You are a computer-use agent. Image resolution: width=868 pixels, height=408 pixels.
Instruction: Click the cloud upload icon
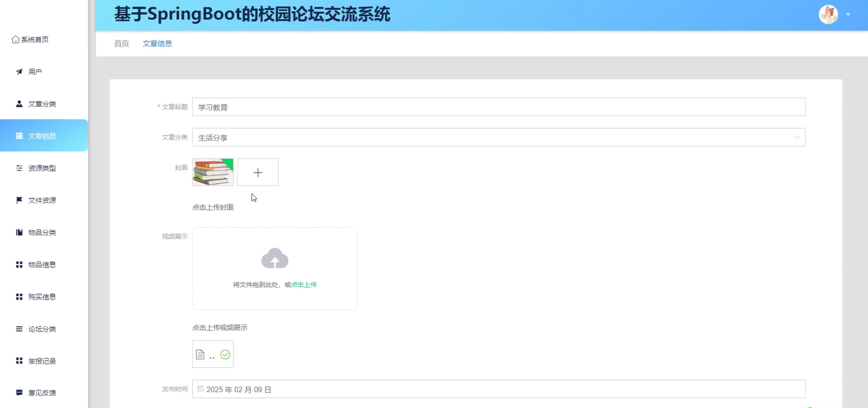click(275, 258)
